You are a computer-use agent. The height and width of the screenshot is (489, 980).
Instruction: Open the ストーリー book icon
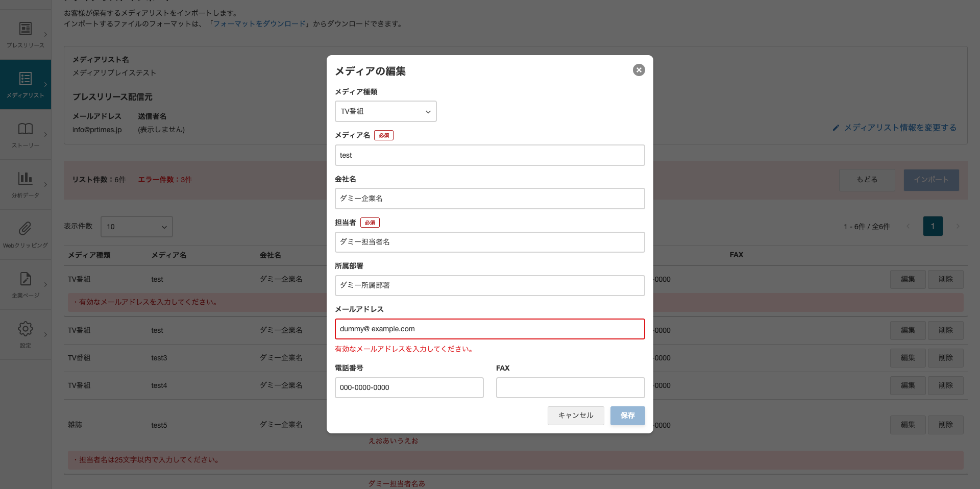tap(26, 129)
